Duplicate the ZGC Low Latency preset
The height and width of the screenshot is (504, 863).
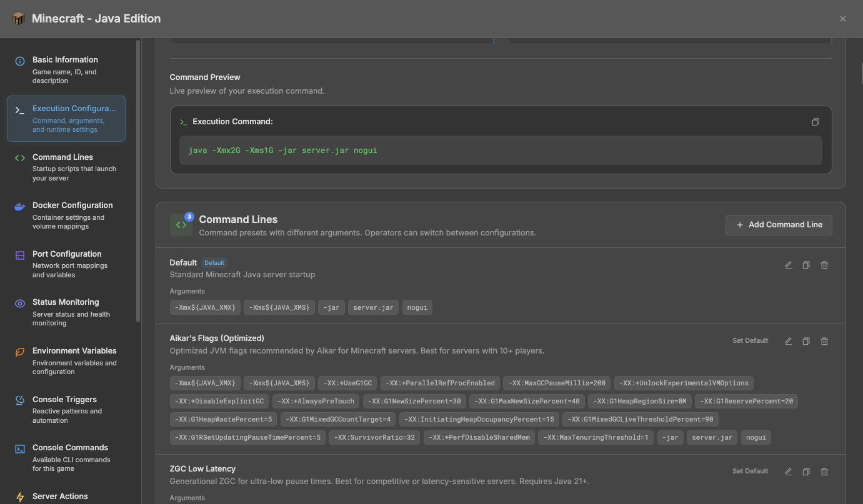[806, 471]
